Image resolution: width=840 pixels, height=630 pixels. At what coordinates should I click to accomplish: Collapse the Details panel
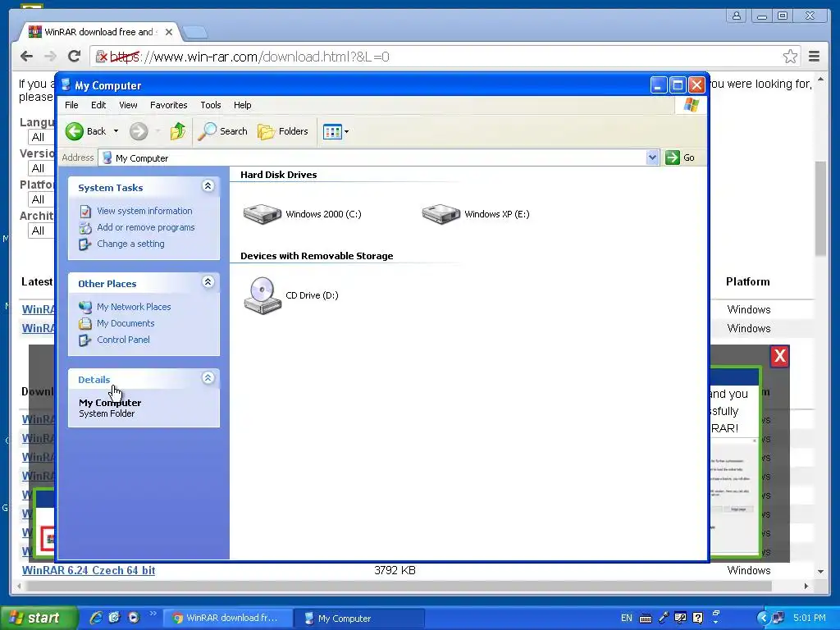coord(208,377)
